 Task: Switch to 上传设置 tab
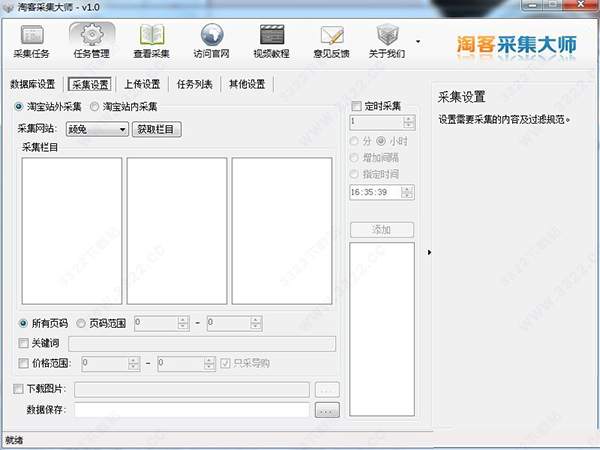pyautogui.click(x=142, y=84)
